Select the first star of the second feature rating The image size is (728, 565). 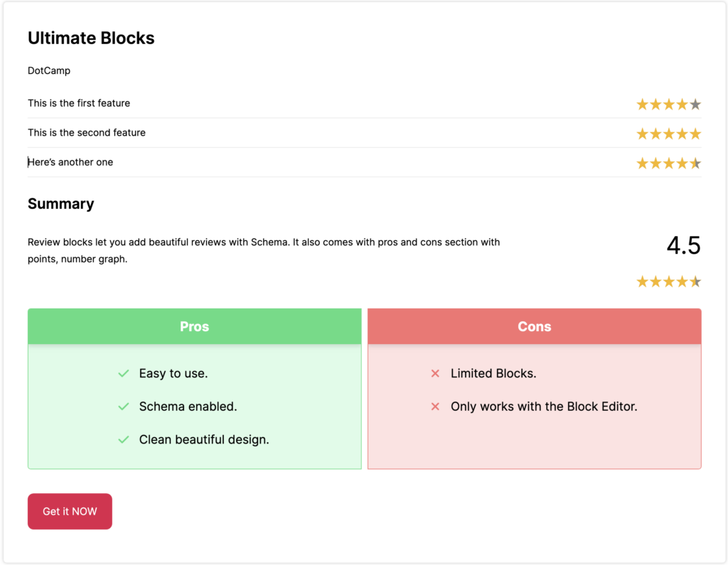(x=642, y=133)
